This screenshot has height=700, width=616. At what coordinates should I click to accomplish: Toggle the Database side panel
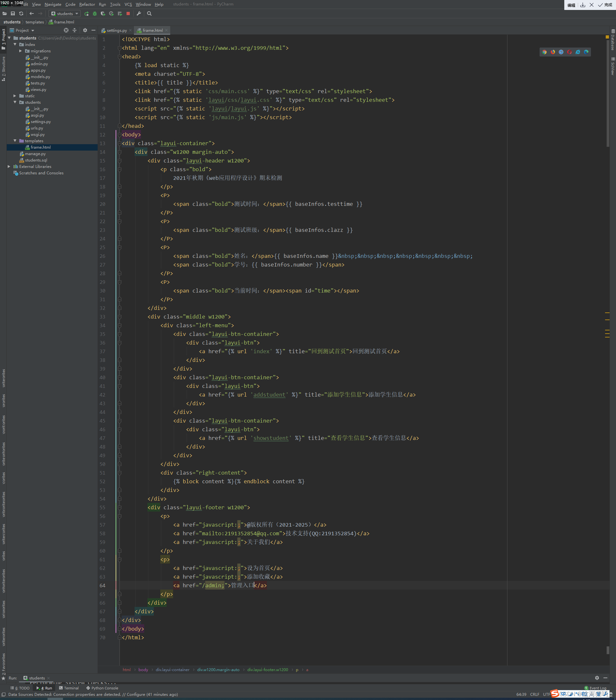pyautogui.click(x=613, y=40)
